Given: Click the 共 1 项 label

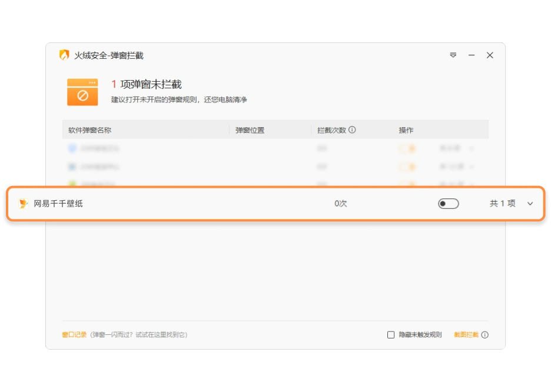Looking at the screenshot, I should [503, 204].
